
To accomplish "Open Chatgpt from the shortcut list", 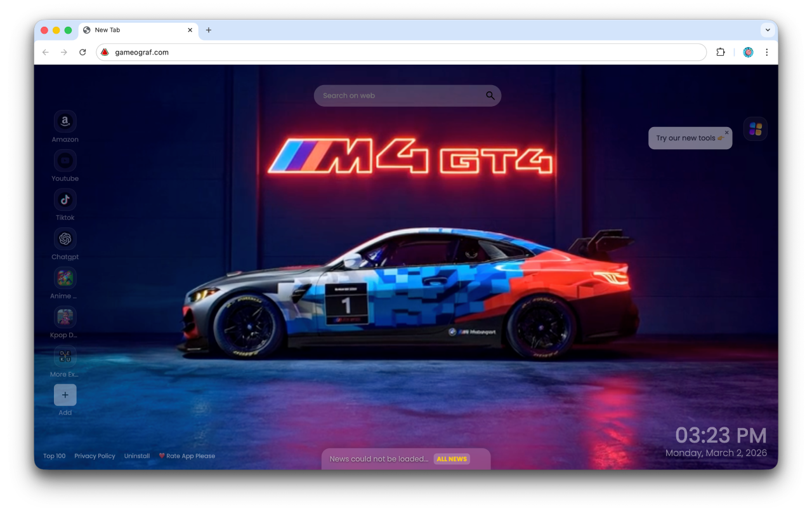I will point(65,239).
